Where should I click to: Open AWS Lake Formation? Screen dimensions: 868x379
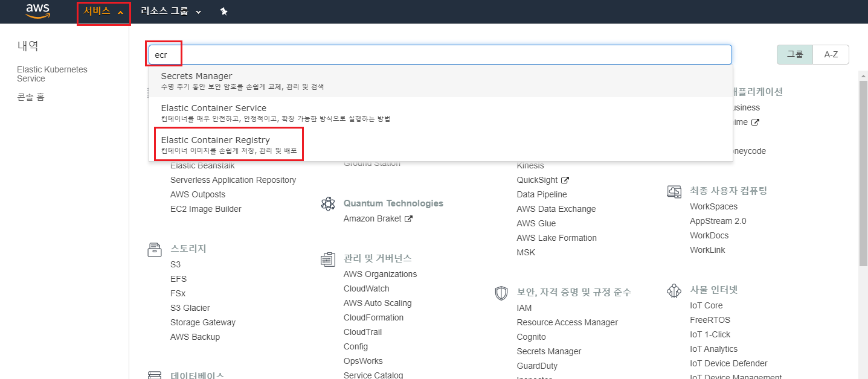[557, 238]
